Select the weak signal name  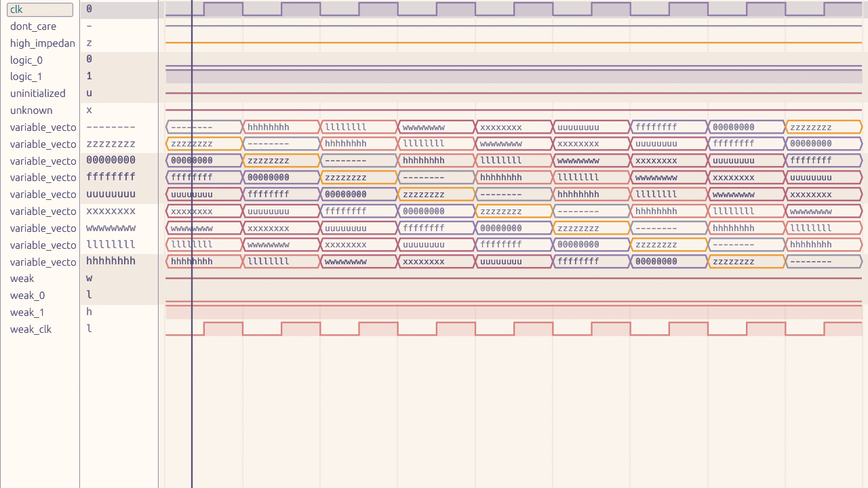tap(22, 279)
